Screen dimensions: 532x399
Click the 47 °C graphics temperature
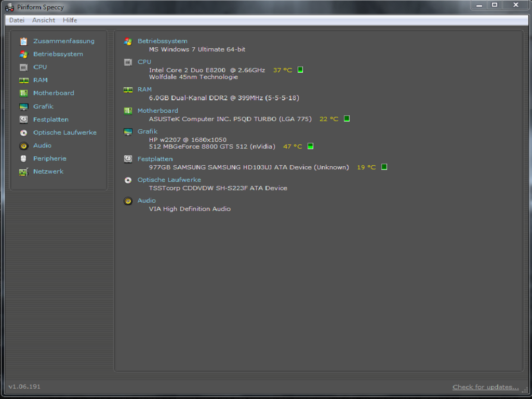(292, 147)
